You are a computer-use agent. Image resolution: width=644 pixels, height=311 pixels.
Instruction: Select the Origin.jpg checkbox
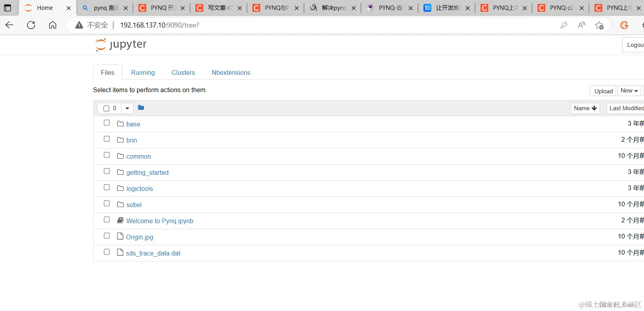[x=107, y=236]
